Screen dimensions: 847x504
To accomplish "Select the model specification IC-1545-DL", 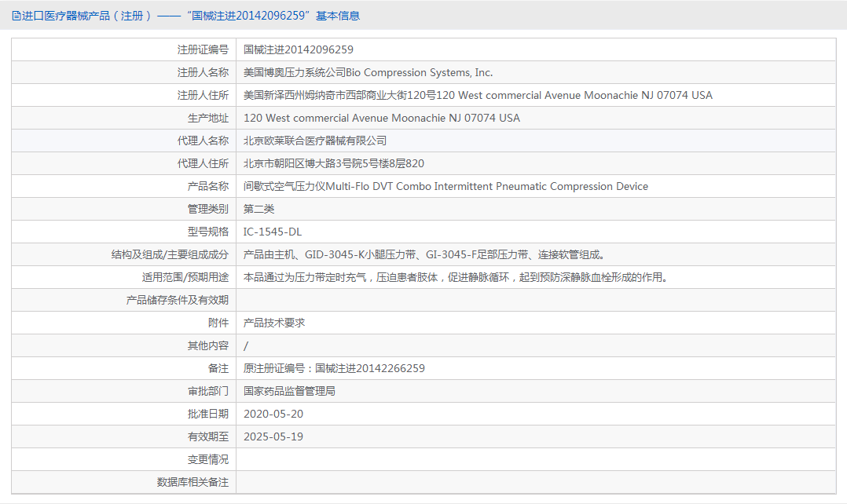I will point(273,232).
